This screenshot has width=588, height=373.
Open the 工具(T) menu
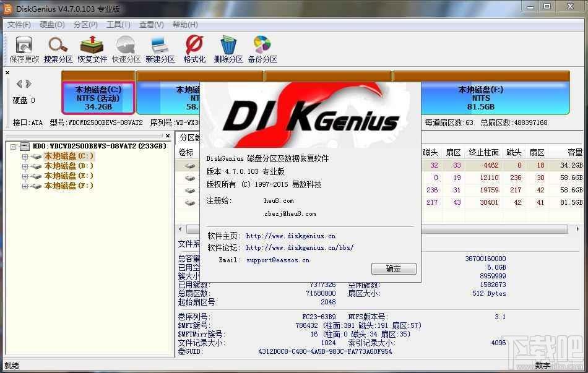click(118, 25)
